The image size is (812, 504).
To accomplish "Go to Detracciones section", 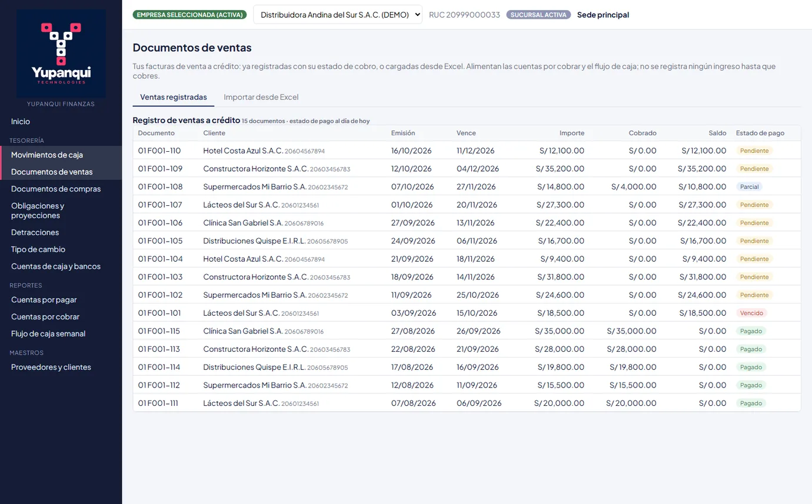I will 61,232.
